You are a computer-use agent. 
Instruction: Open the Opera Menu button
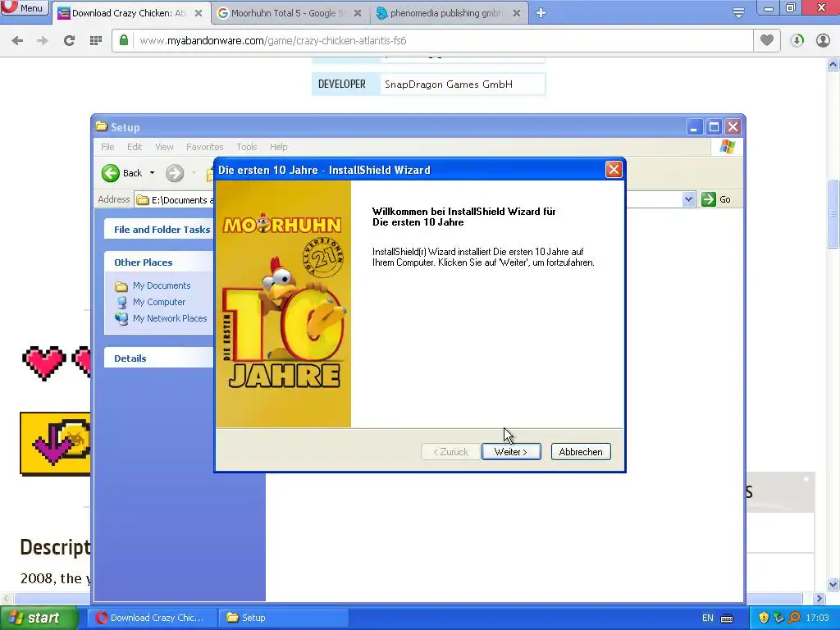pos(24,8)
